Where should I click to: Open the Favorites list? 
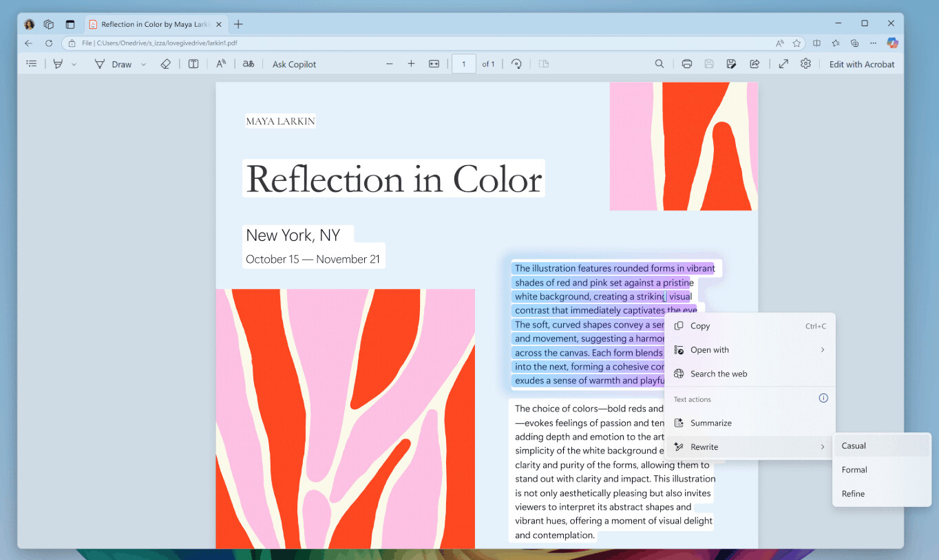click(x=835, y=43)
